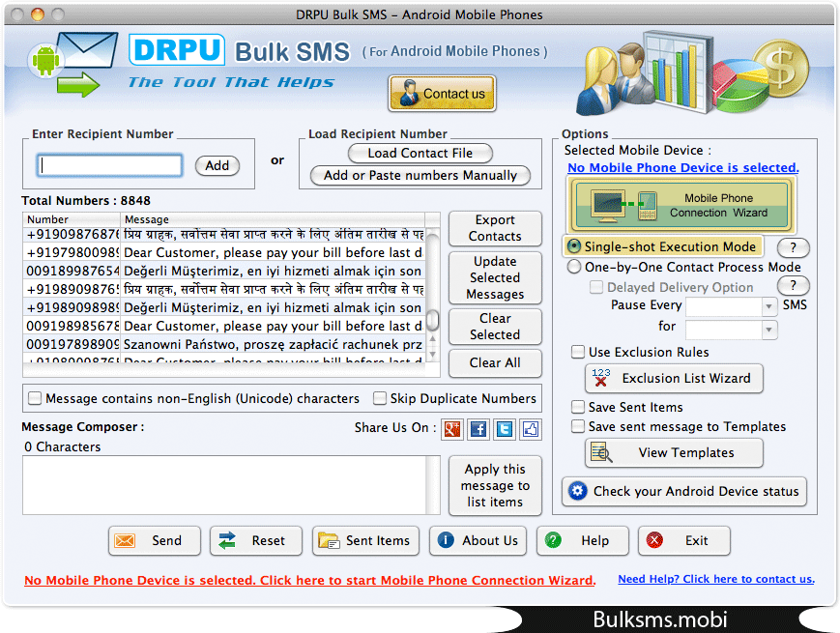
Task: Select row with number +9197980098
Action: click(x=224, y=253)
